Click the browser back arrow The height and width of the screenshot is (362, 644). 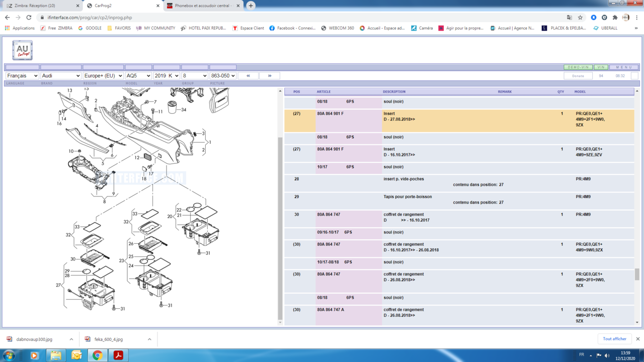[7, 17]
